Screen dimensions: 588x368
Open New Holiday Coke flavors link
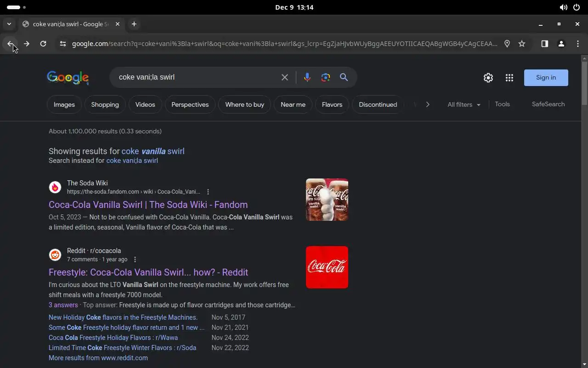(x=123, y=317)
